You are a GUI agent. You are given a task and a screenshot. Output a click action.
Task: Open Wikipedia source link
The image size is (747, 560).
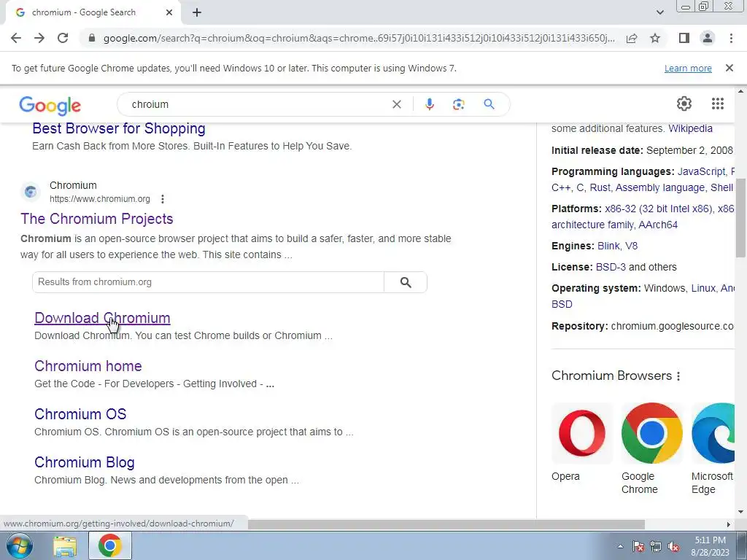coord(690,128)
